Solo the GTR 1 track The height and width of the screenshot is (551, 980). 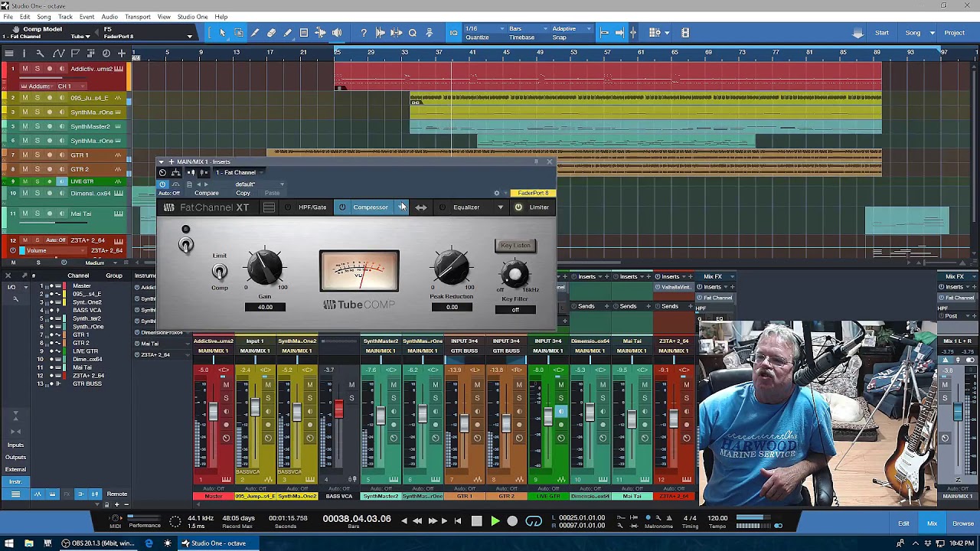pos(38,155)
